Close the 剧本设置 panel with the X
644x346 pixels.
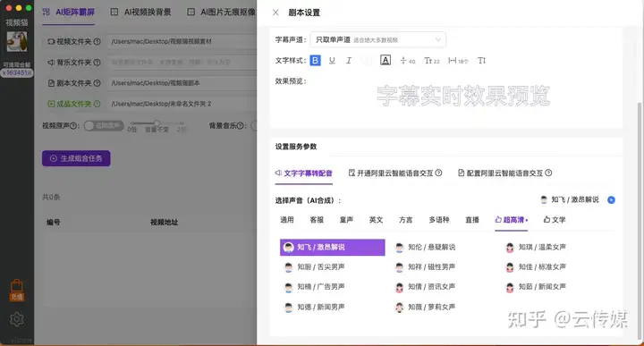(x=275, y=13)
